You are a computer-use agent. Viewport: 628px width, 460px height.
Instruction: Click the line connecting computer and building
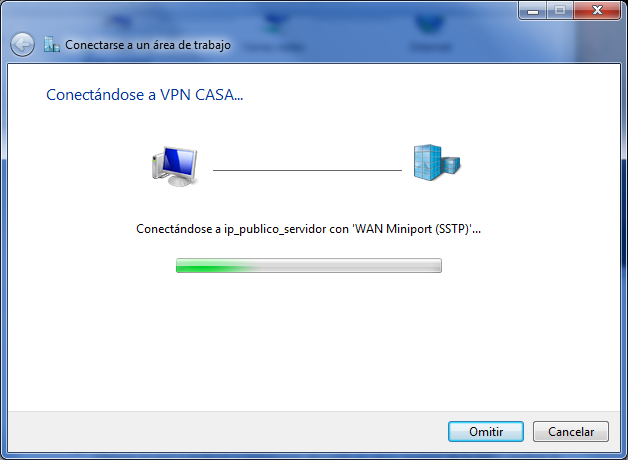coord(307,170)
